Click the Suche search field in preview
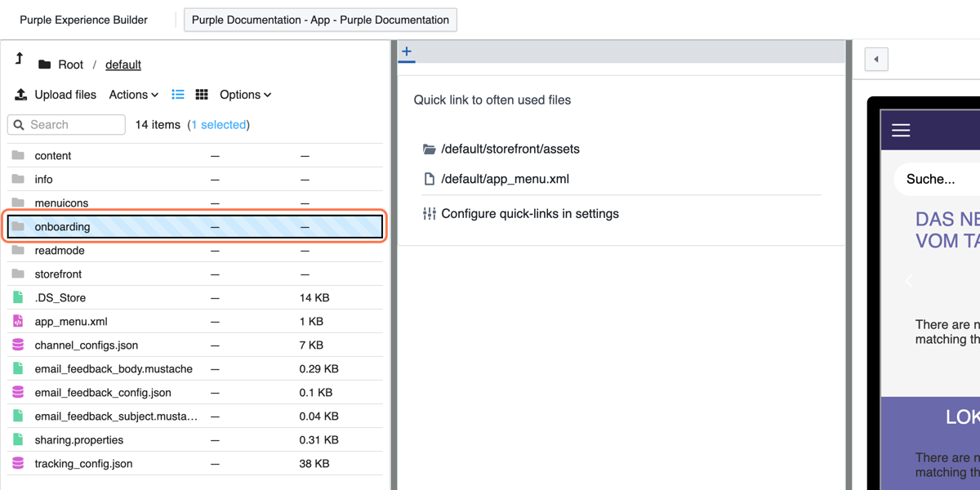 [x=938, y=179]
